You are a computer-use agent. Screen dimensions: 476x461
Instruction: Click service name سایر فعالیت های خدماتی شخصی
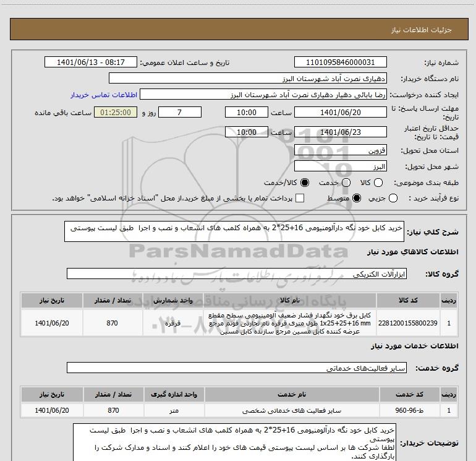coord(292,410)
